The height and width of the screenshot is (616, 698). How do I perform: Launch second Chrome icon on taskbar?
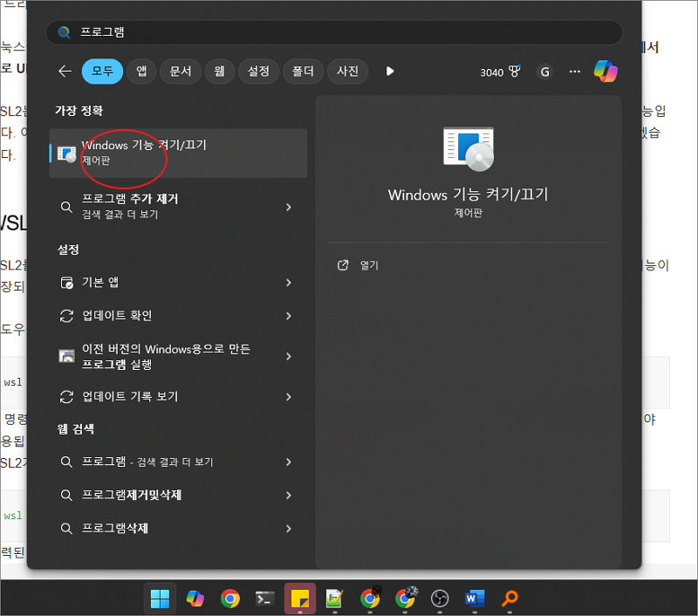(370, 599)
